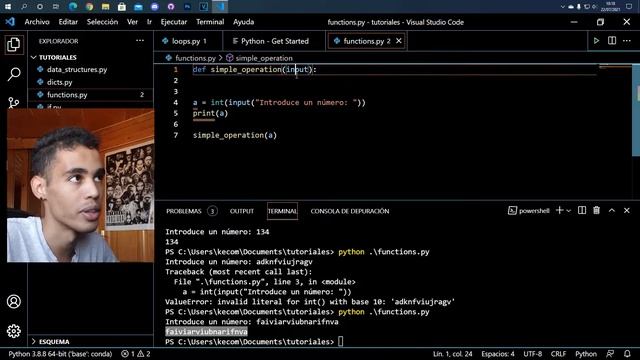Close the terminal panel
This screenshot has width=640, height=360.
(x=627, y=211)
